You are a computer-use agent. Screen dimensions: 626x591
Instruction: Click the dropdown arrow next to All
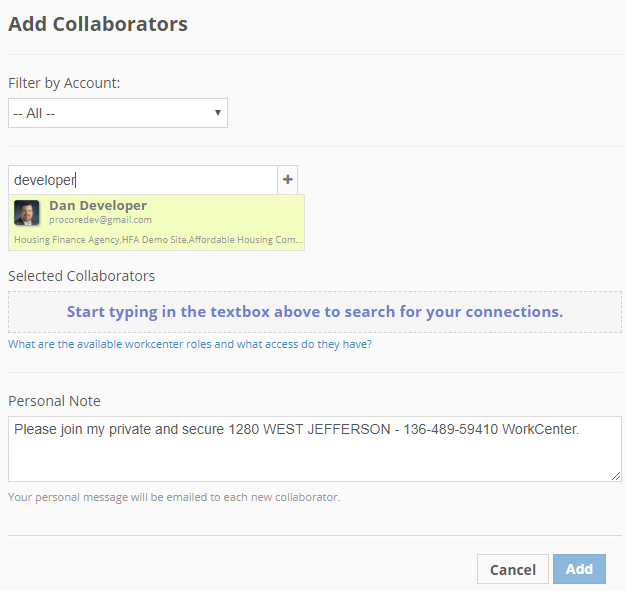pos(218,113)
